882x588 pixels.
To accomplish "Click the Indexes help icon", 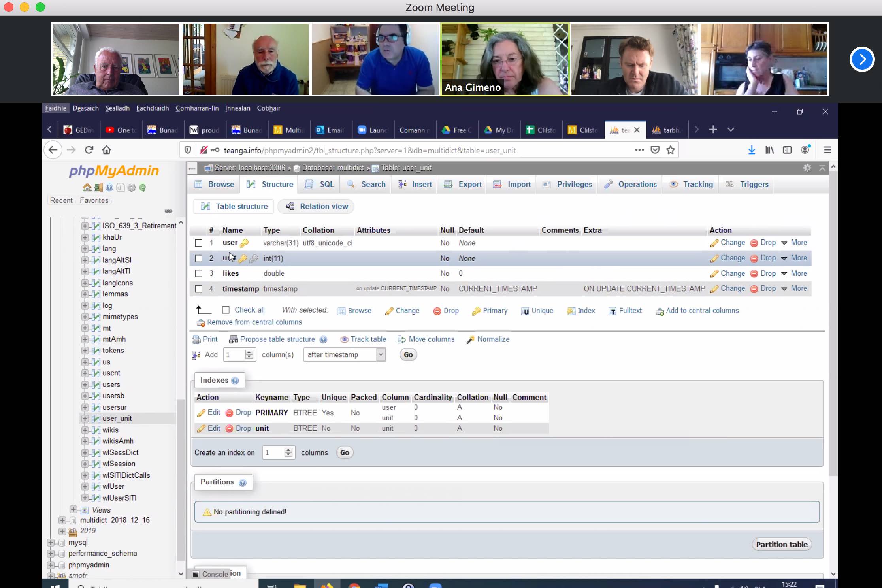I will coord(235,381).
